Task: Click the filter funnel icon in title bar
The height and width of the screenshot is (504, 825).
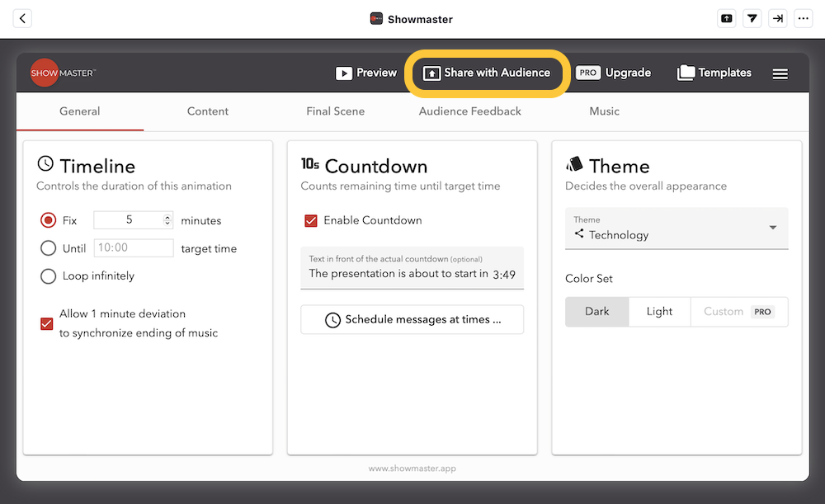Action: [x=752, y=18]
